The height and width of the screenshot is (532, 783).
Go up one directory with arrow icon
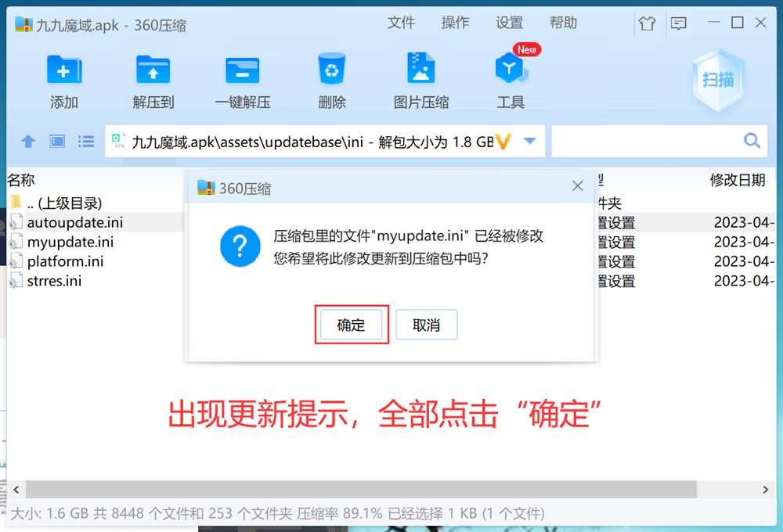point(28,142)
